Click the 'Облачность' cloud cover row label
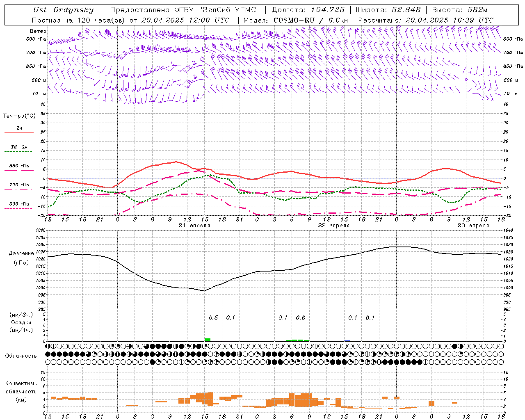The image size is (525, 420). (21, 356)
